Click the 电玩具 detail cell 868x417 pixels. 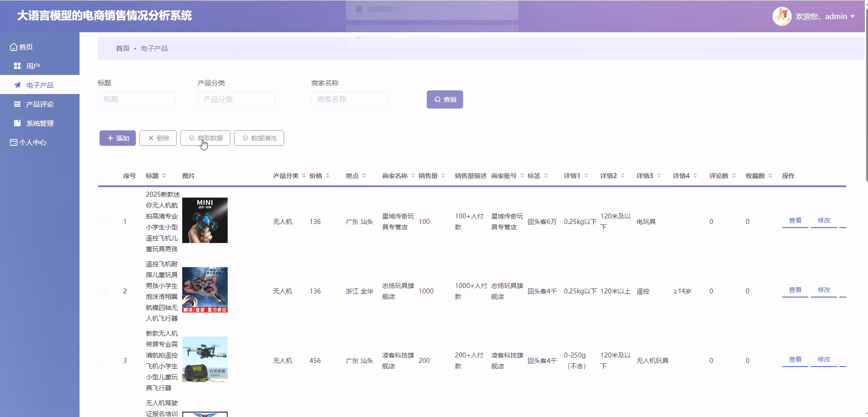[x=646, y=222]
